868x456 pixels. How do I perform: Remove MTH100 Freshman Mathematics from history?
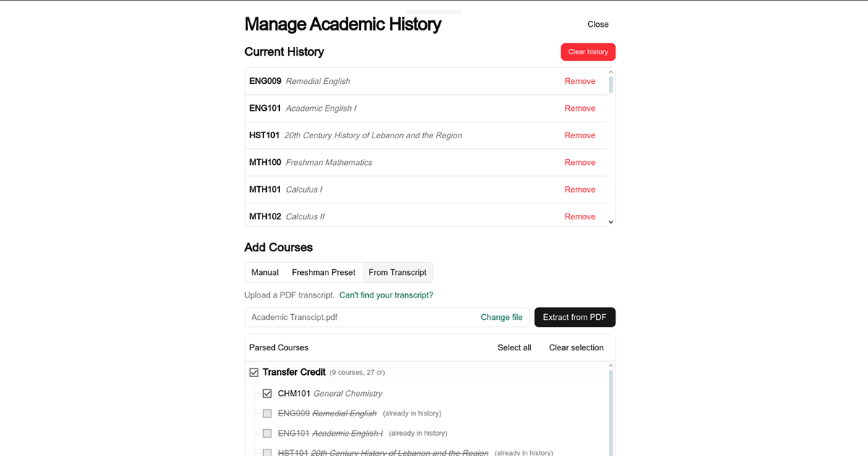click(579, 162)
